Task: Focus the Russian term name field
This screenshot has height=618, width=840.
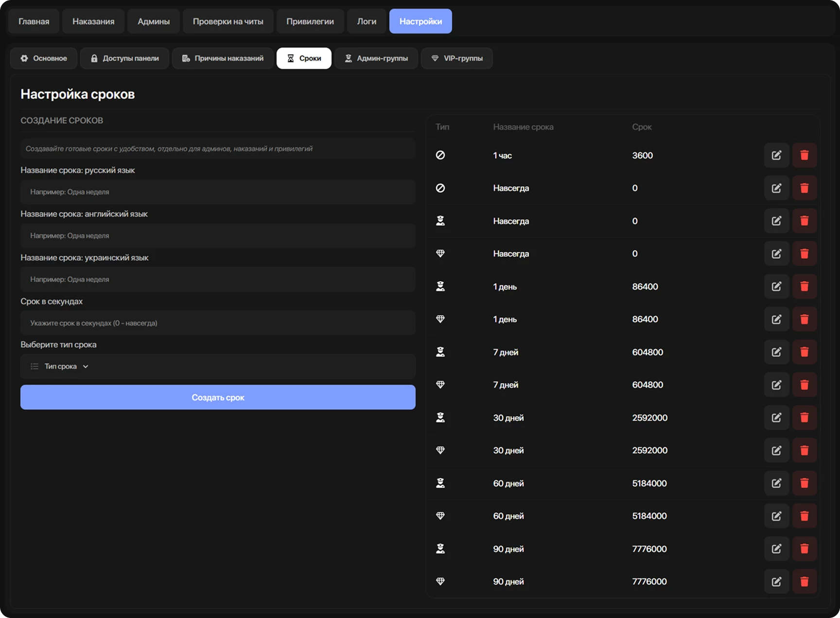Action: click(x=218, y=192)
